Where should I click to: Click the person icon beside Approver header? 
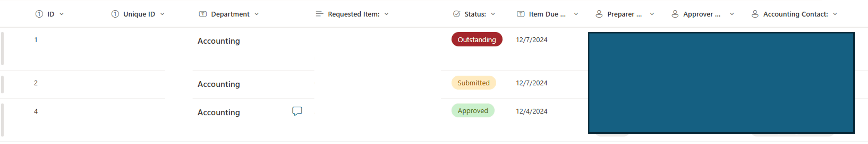click(675, 14)
